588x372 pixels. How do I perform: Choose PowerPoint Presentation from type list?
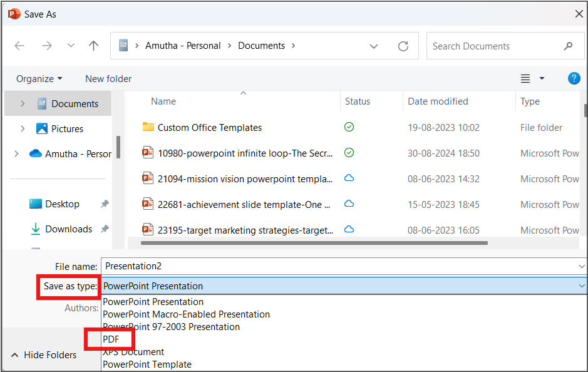pyautogui.click(x=153, y=302)
